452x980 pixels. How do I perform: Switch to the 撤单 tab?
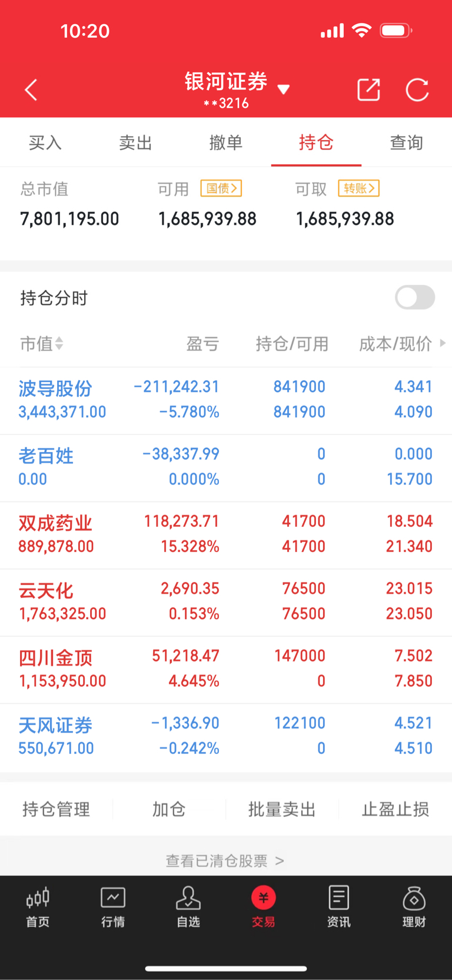226,142
